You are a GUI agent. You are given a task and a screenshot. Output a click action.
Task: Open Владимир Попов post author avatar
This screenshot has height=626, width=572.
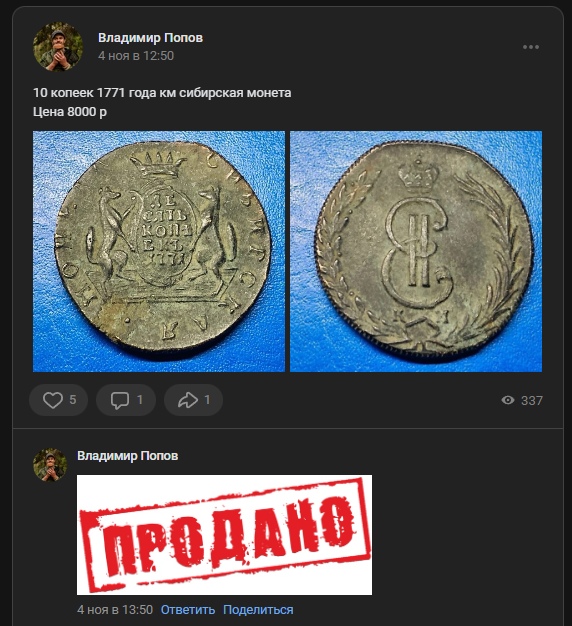click(58, 47)
